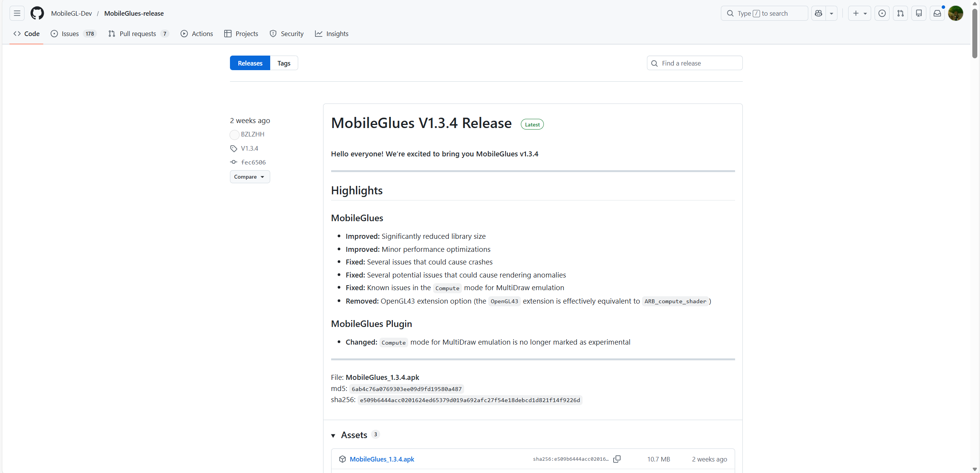This screenshot has height=473, width=980.
Task: Click the package icon beside MobileGlues_1.3.4.apk
Action: 342,459
